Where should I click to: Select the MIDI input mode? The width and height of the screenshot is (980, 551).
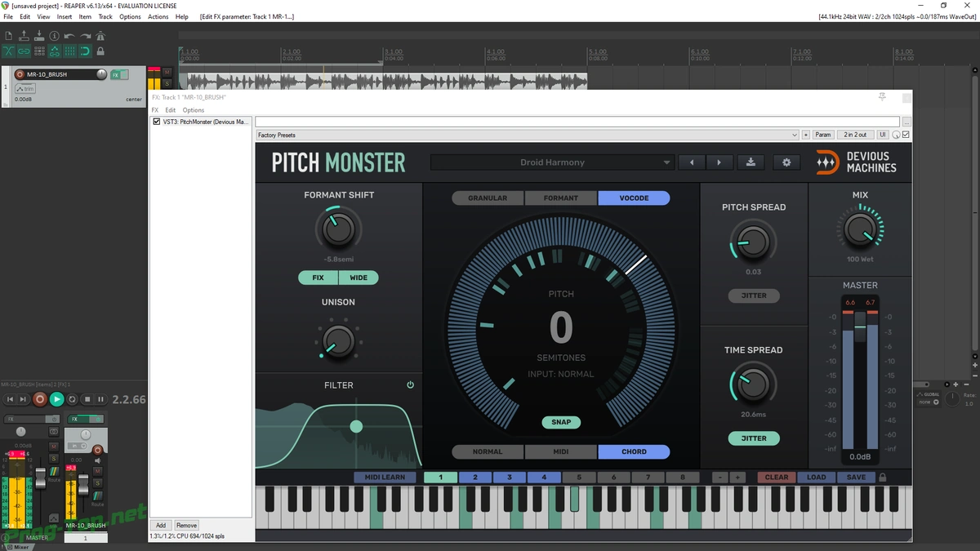561,451
